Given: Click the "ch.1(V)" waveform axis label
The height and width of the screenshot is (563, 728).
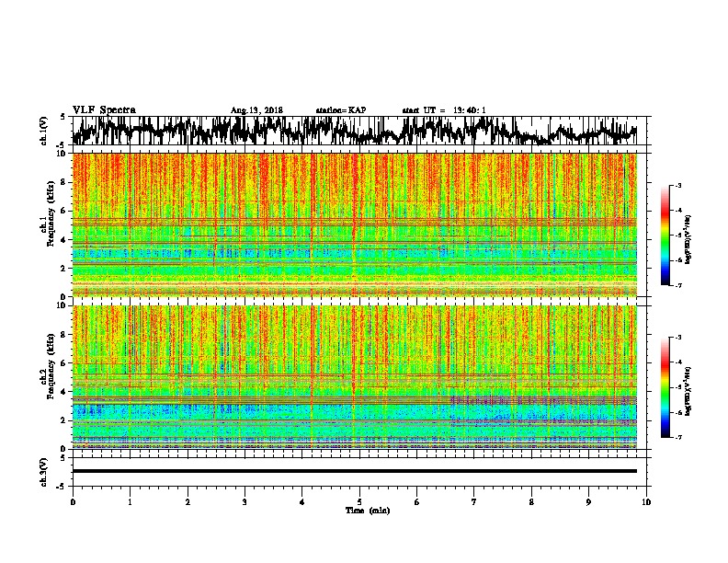Looking at the screenshot, I should point(44,132).
